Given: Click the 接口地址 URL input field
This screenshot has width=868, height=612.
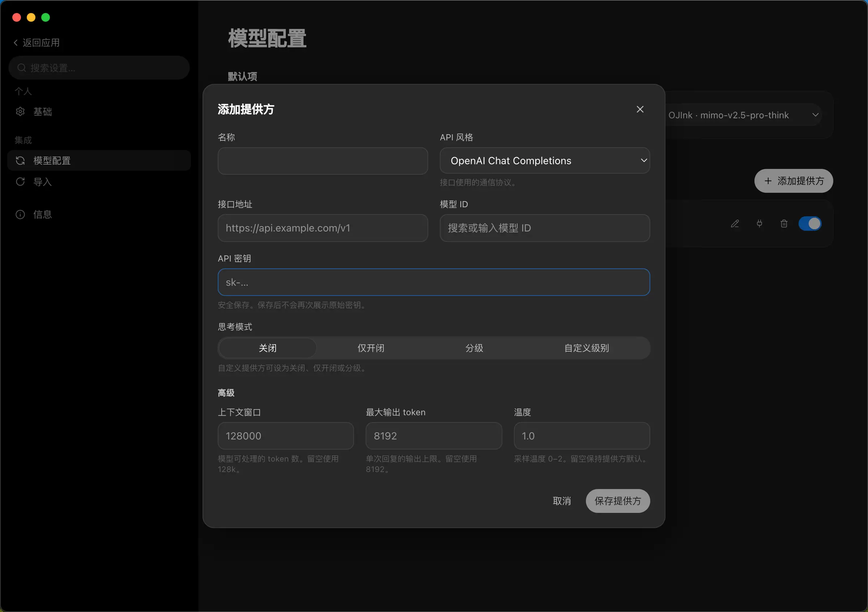Looking at the screenshot, I should pyautogui.click(x=323, y=228).
